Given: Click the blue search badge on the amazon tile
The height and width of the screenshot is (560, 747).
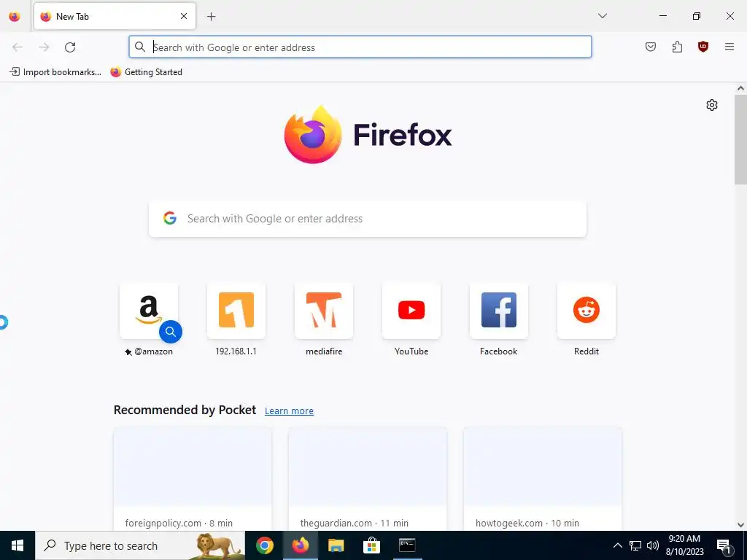Looking at the screenshot, I should pos(171,332).
